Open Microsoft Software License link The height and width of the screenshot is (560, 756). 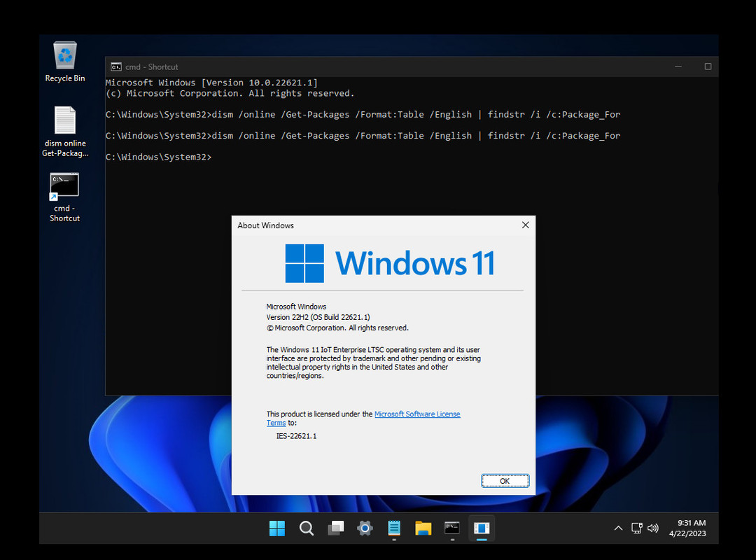[x=417, y=414]
